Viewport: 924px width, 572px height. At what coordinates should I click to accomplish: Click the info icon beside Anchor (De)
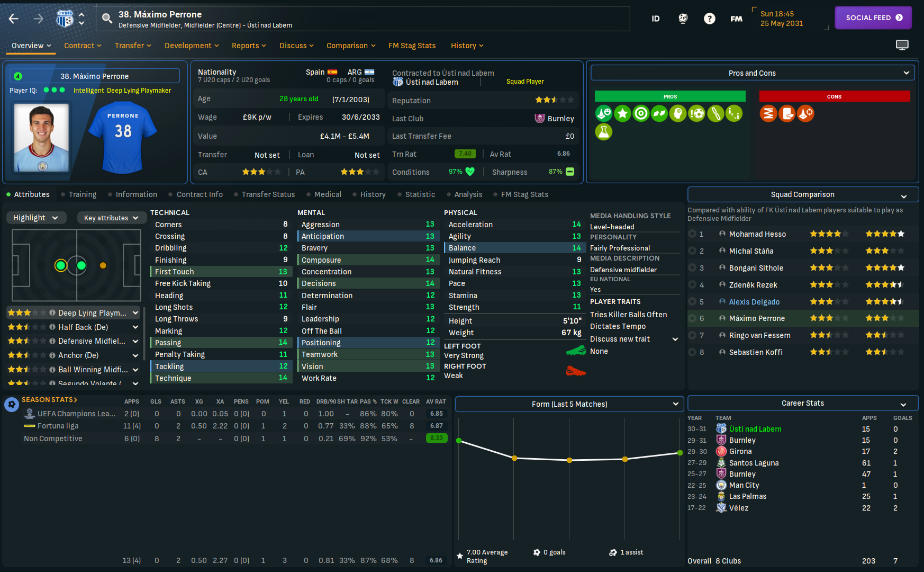click(52, 355)
